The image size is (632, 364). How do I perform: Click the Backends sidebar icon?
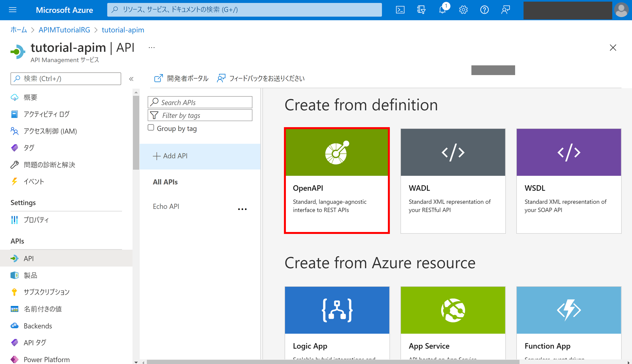pos(15,325)
